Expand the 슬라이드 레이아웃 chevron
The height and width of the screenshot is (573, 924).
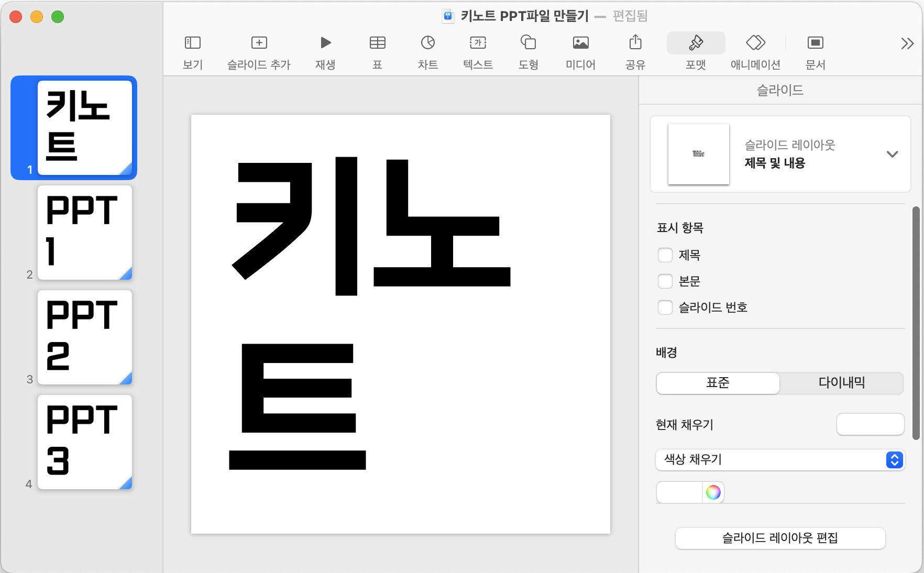tap(892, 154)
